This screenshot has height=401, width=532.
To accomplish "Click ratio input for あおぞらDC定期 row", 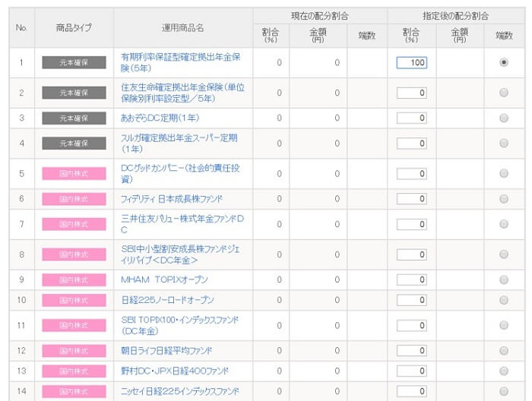I will tap(412, 118).
